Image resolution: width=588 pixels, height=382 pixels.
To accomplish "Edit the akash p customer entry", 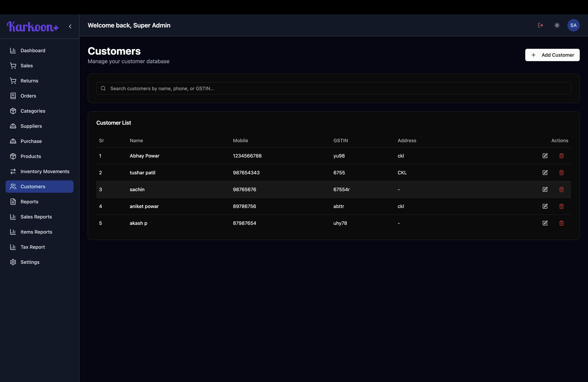I will click(545, 223).
